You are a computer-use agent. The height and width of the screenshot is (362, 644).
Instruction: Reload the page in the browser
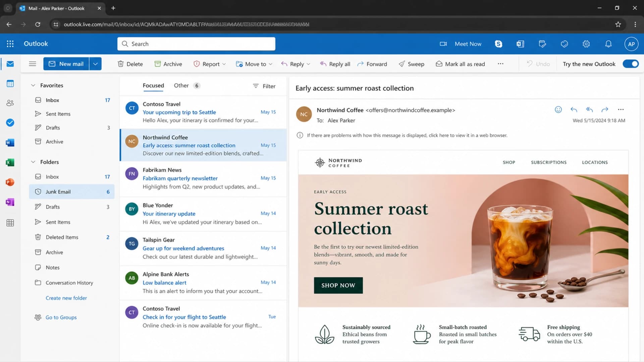pos(38,24)
